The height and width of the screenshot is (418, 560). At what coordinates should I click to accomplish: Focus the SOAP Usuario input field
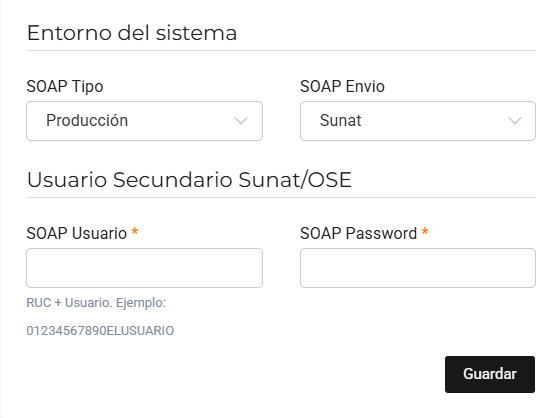click(144, 268)
